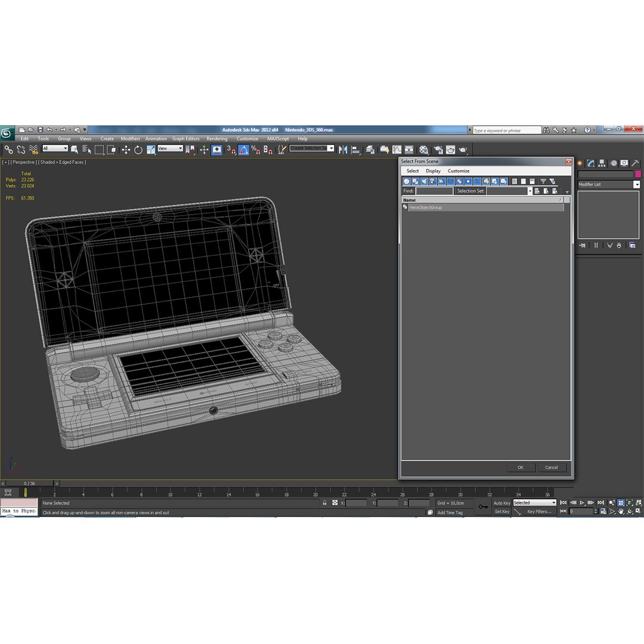Click the Unlink Selection tool
The image size is (644, 644).
click(21, 150)
